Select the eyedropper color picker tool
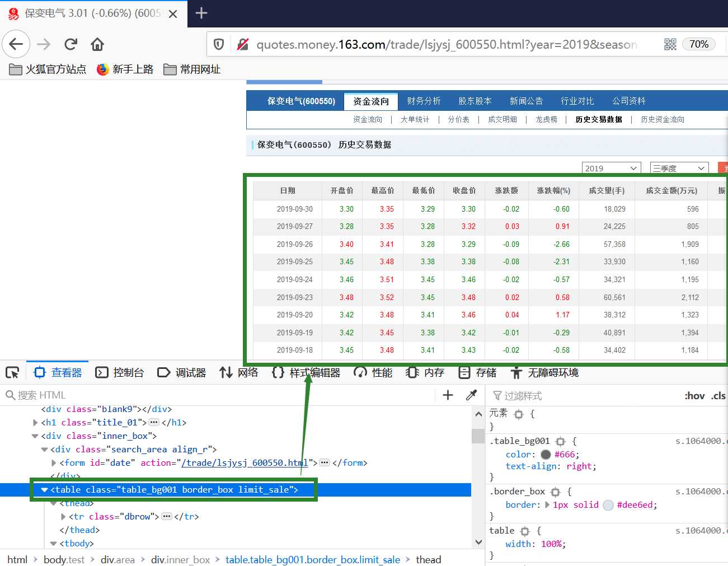Image resolution: width=728 pixels, height=566 pixels. (471, 395)
